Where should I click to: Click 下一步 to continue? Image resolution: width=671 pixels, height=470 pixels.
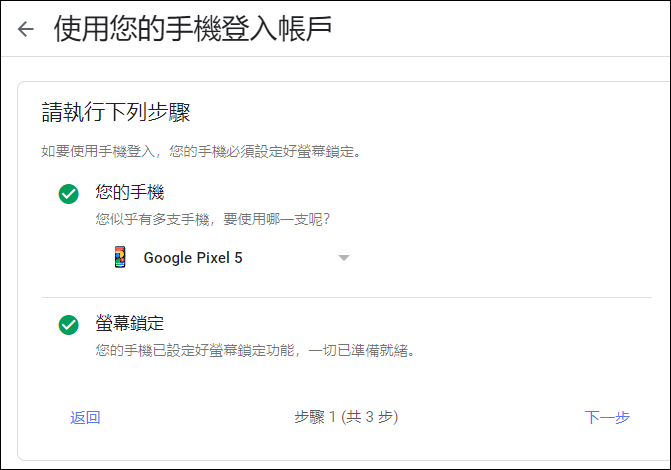pos(607,417)
